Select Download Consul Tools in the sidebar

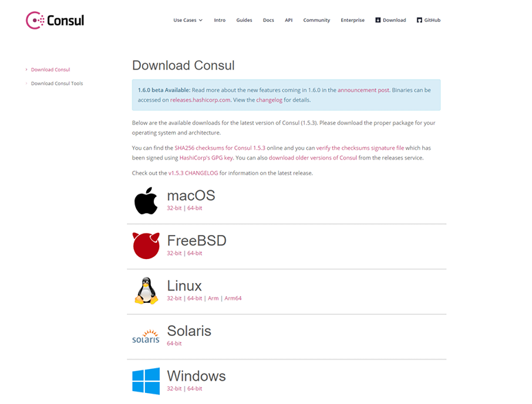tap(57, 84)
